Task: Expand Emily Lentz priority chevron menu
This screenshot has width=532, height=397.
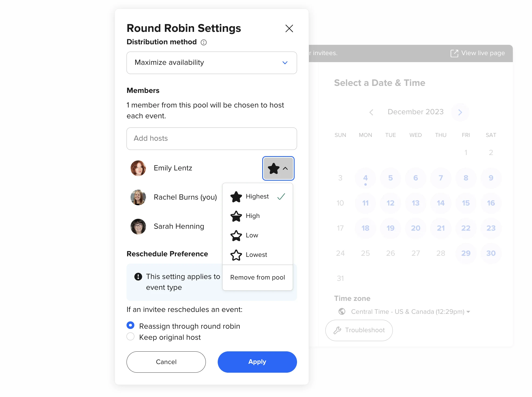Action: (x=285, y=168)
